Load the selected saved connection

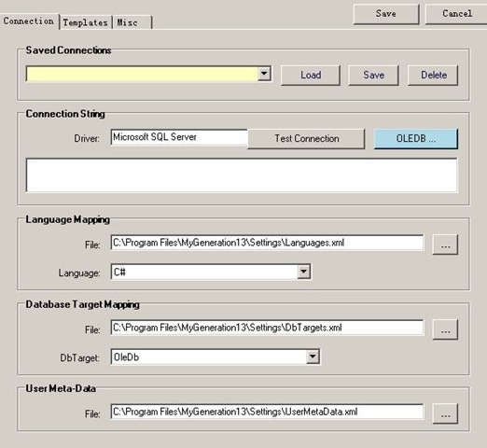pos(311,75)
